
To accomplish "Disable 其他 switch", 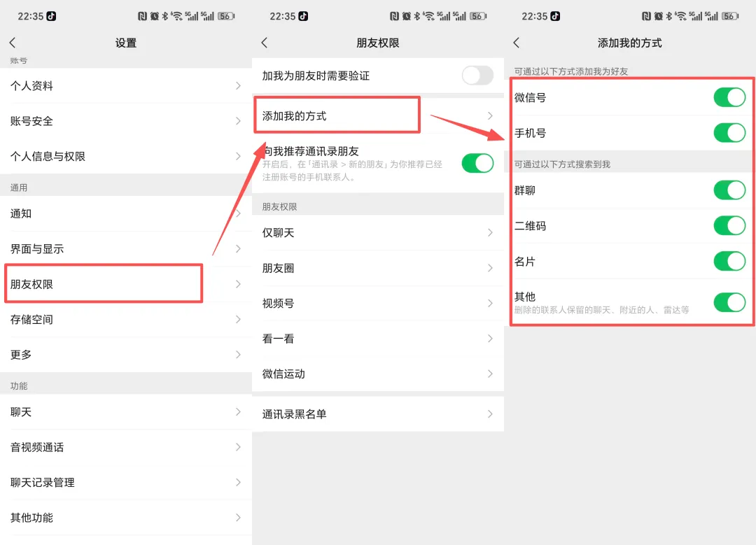I will [x=730, y=303].
